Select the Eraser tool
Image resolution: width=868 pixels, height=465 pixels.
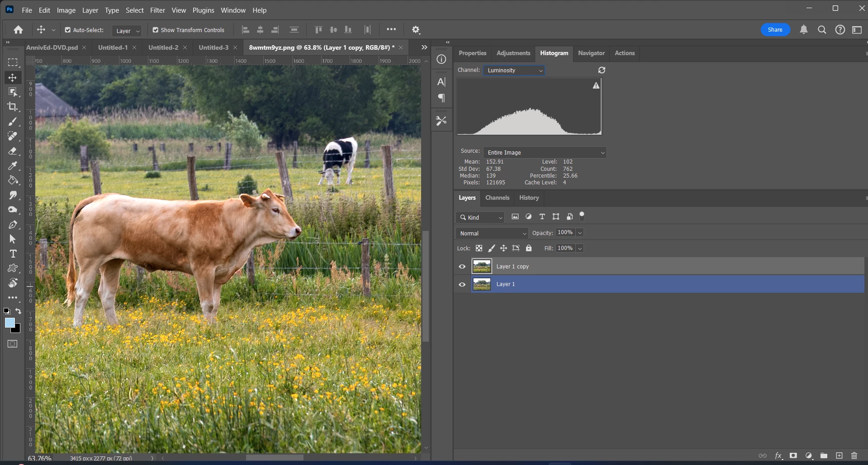click(13, 151)
